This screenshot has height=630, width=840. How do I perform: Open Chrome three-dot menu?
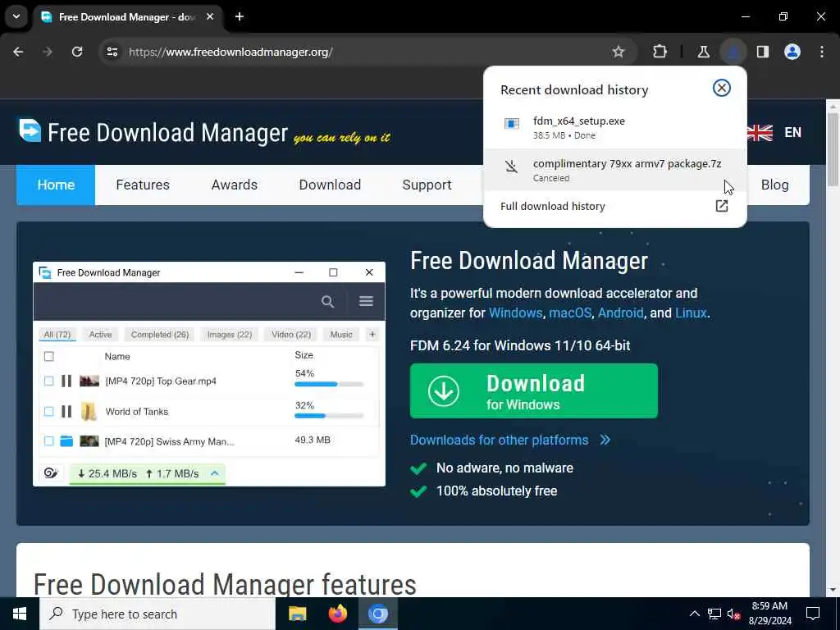(x=822, y=52)
